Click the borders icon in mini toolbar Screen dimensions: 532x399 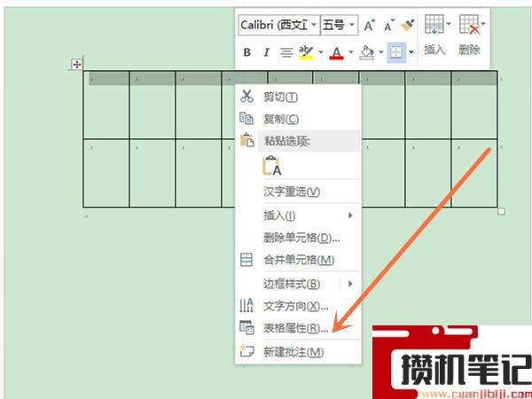(396, 52)
